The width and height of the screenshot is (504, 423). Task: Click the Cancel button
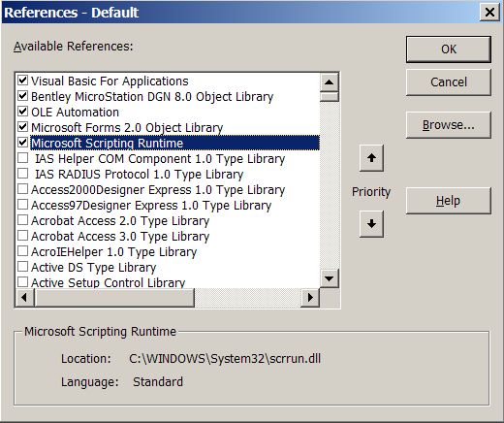click(x=449, y=81)
